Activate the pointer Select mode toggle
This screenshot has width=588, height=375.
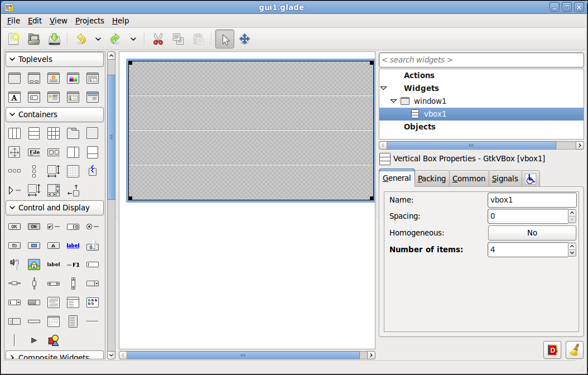pos(225,39)
